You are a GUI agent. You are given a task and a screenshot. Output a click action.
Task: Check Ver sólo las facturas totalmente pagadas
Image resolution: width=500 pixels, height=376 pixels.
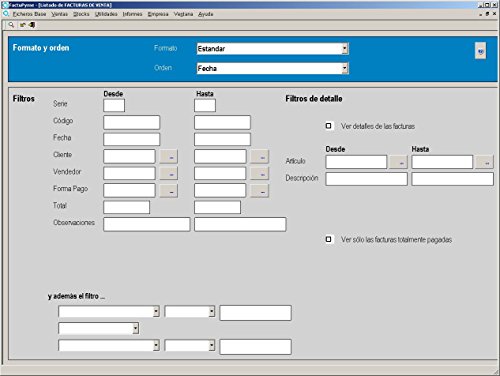tap(329, 239)
